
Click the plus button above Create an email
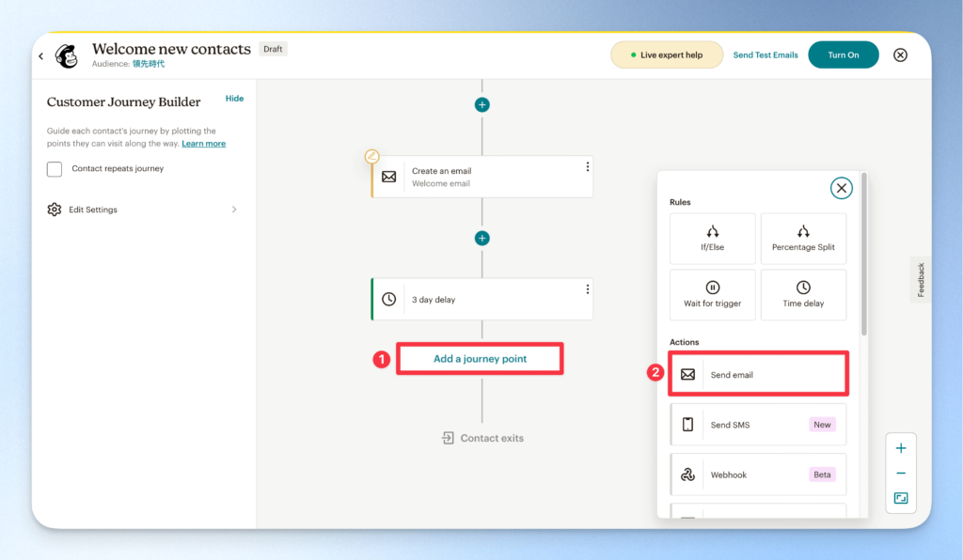482,105
